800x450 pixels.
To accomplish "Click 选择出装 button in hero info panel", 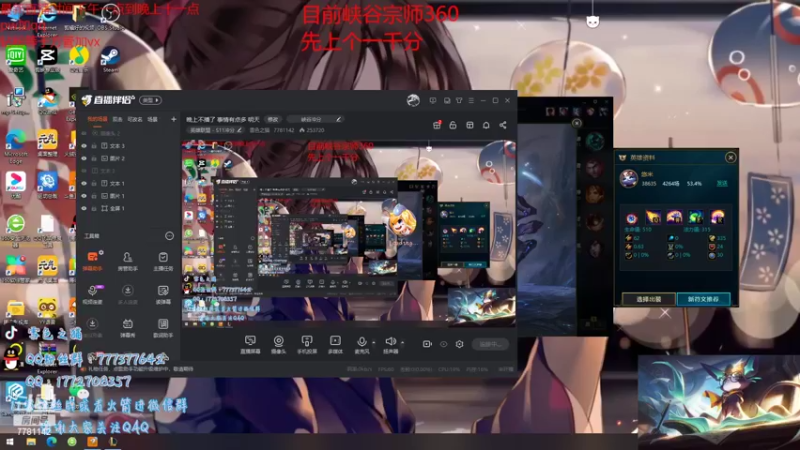I will 649,299.
